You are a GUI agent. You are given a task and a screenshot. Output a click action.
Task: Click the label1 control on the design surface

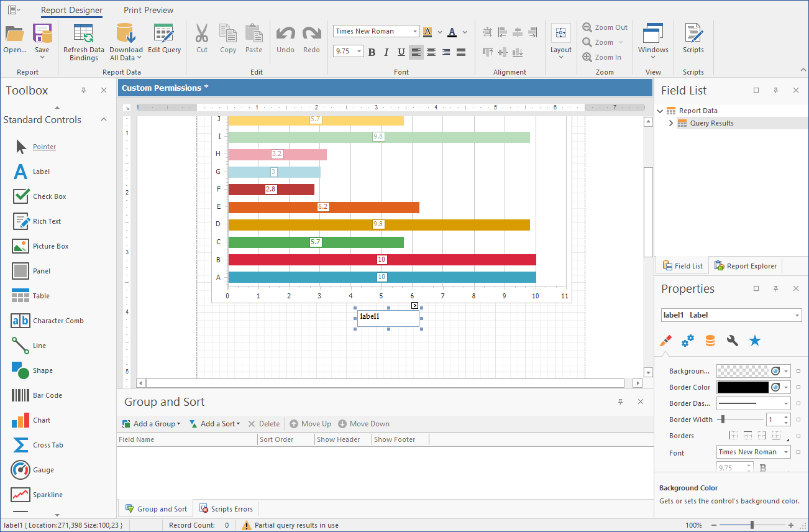(388, 318)
